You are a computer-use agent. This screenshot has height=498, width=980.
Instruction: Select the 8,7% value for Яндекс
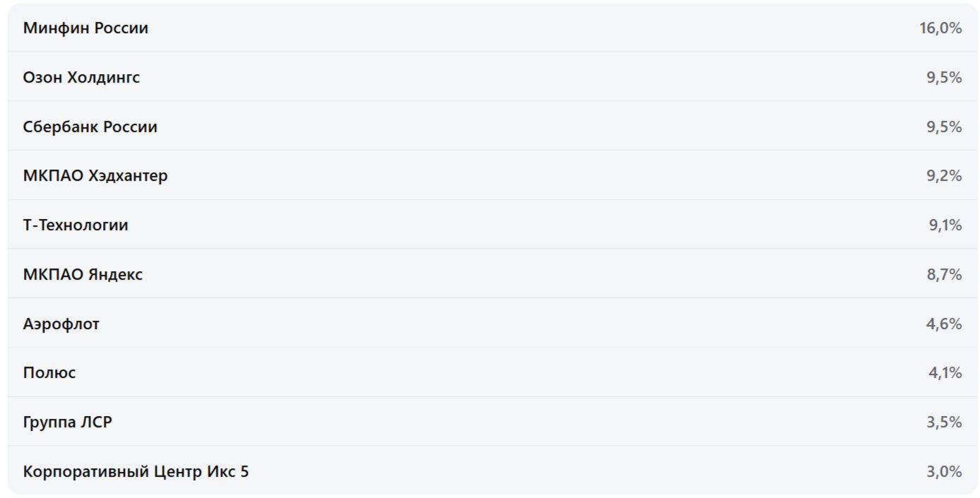[x=944, y=274]
